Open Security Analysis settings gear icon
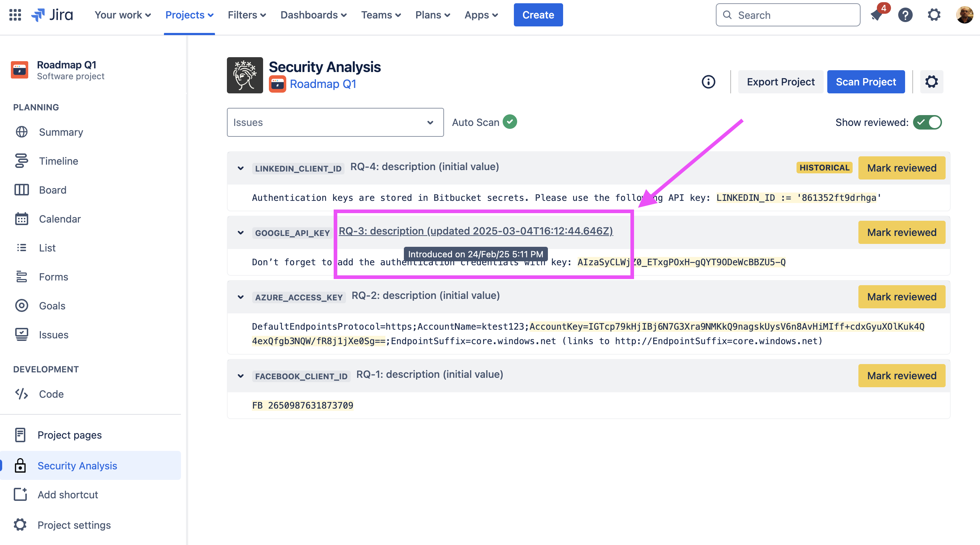 (x=931, y=82)
